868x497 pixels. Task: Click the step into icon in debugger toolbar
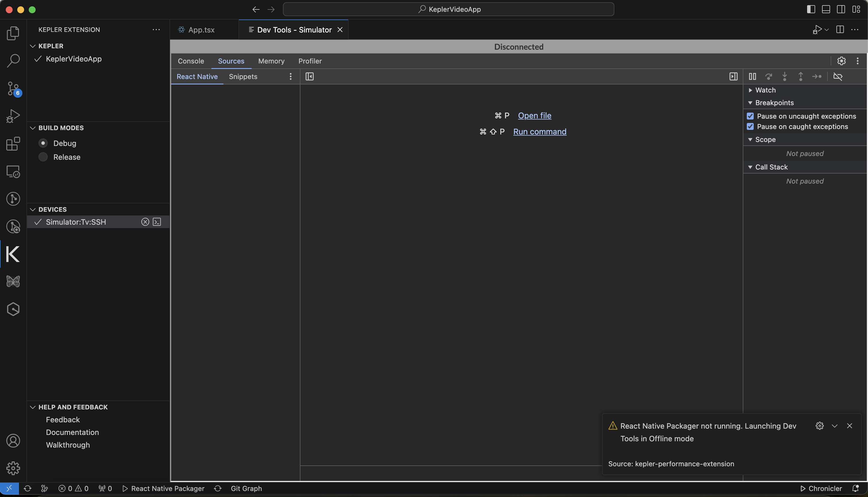(x=785, y=76)
